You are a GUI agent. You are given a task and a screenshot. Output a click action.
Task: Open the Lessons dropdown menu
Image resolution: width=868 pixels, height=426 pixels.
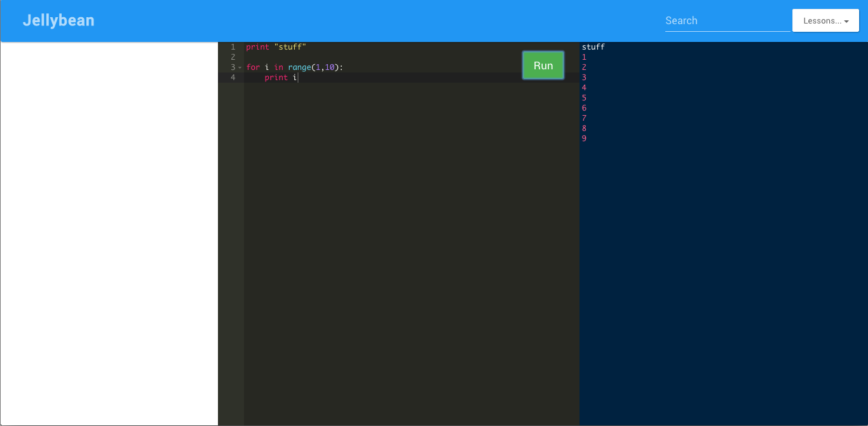[825, 20]
